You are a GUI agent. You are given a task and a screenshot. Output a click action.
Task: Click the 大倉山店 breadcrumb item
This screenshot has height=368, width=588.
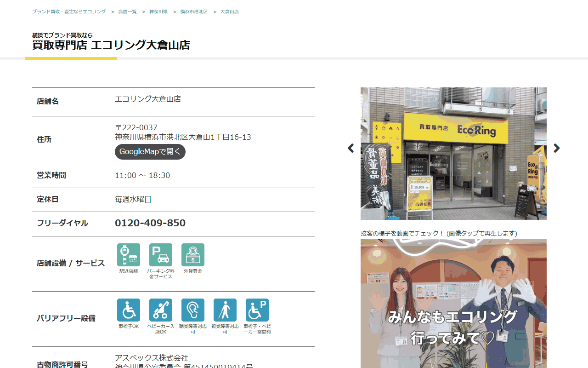point(230,11)
